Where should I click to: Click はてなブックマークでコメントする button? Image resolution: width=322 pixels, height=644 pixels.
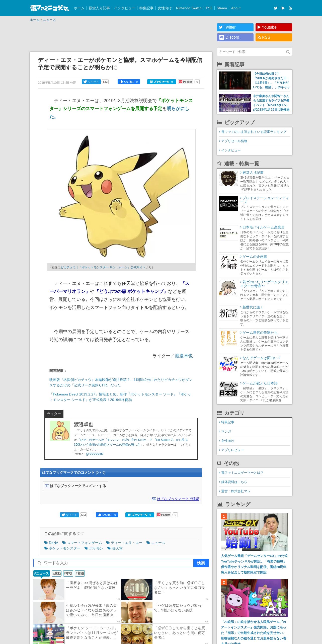click(x=75, y=486)
